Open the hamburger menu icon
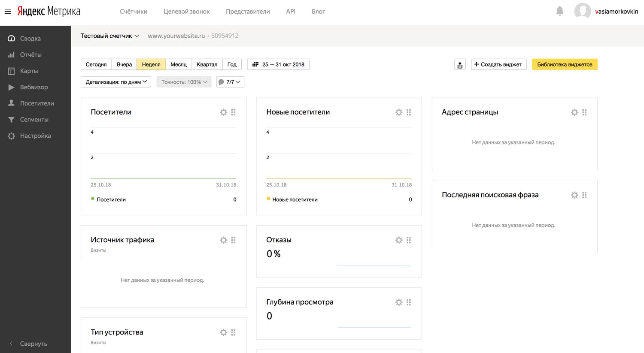The height and width of the screenshot is (353, 644). (x=8, y=12)
